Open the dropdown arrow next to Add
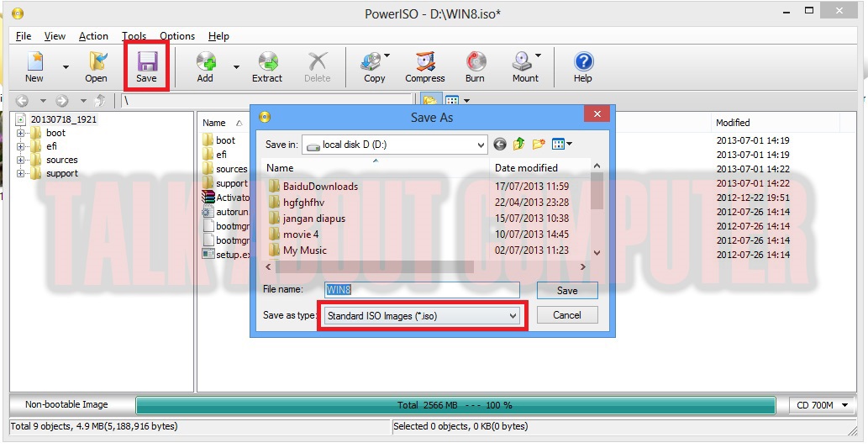This screenshot has width=868, height=448. pyautogui.click(x=236, y=67)
